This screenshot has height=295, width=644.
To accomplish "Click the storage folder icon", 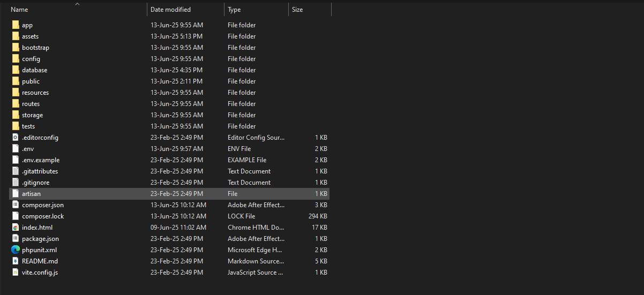I will click(16, 115).
